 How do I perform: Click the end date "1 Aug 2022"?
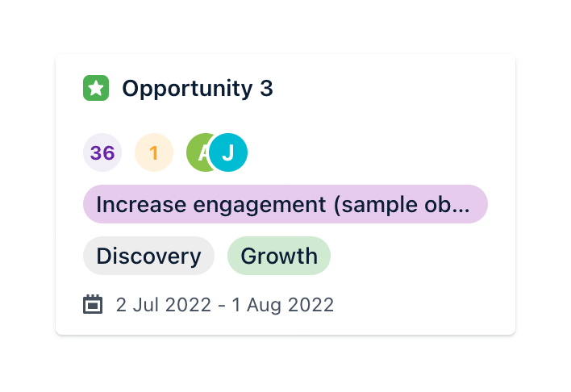[283, 305]
